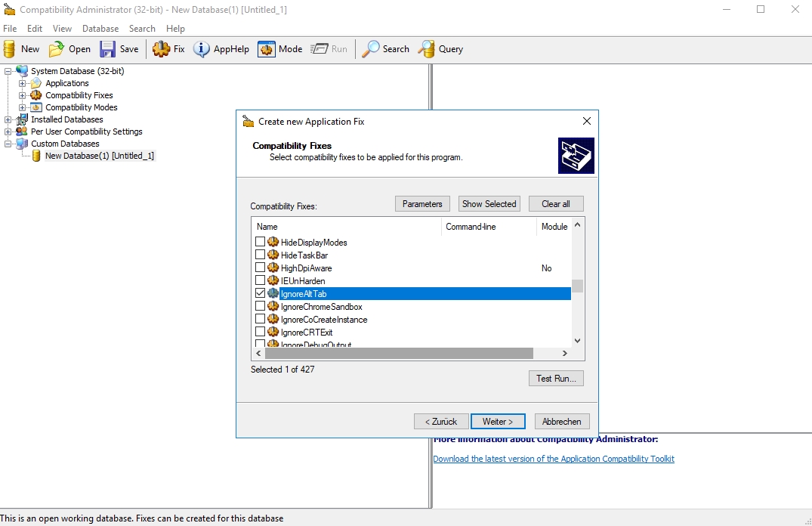
Task: Collapse the Custom Databases node
Action: [8, 144]
